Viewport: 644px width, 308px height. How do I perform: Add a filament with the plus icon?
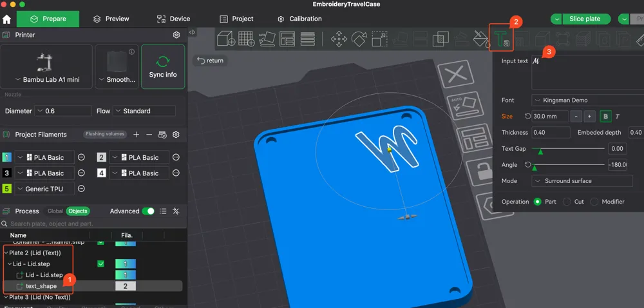coord(137,134)
